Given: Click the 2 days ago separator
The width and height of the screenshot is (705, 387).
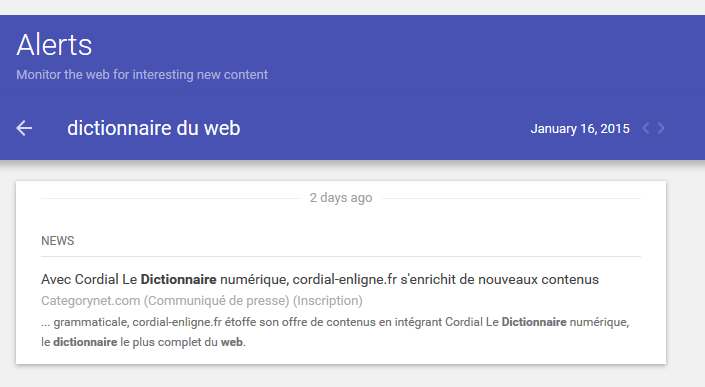Looking at the screenshot, I should [341, 198].
